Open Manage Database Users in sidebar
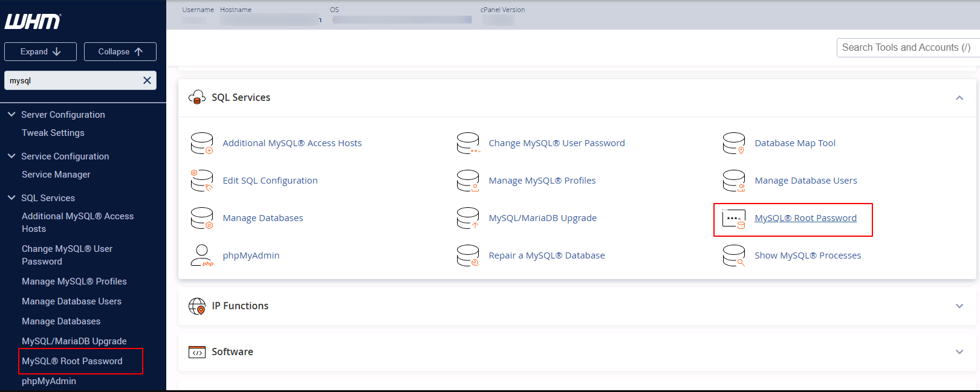This screenshot has width=980, height=392. [x=71, y=301]
